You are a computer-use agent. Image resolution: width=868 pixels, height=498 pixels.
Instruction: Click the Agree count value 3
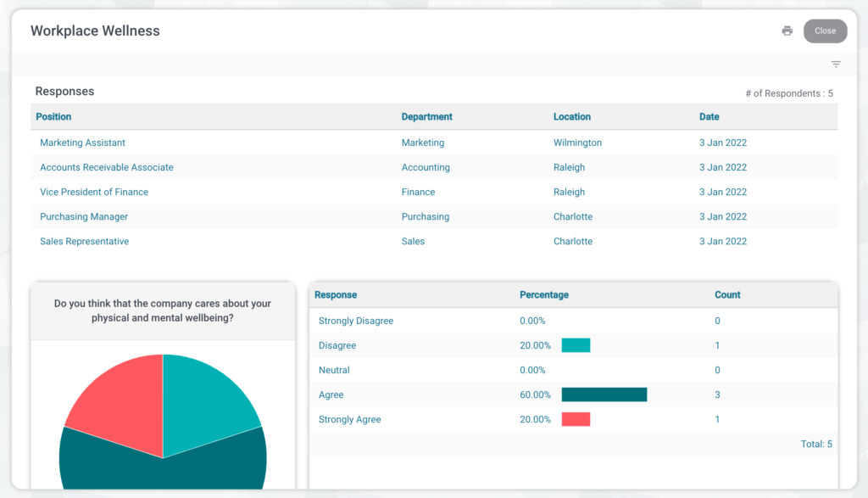(x=717, y=394)
